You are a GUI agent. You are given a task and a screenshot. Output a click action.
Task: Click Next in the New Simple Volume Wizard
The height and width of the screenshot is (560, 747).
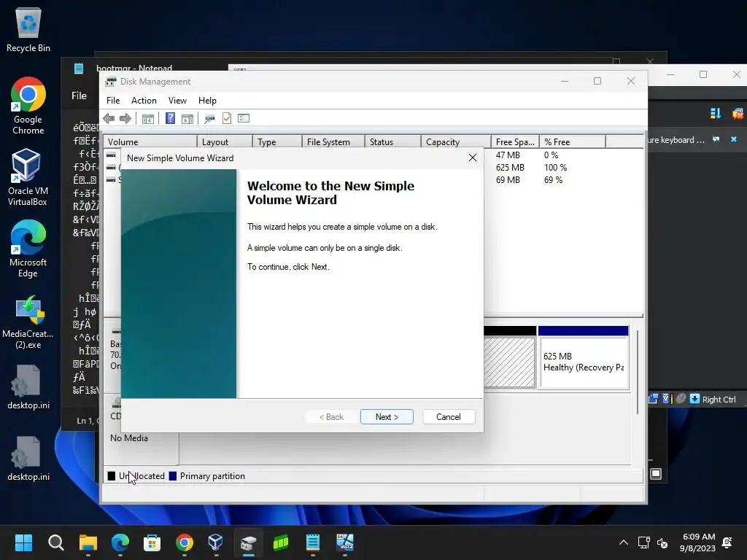click(x=387, y=416)
